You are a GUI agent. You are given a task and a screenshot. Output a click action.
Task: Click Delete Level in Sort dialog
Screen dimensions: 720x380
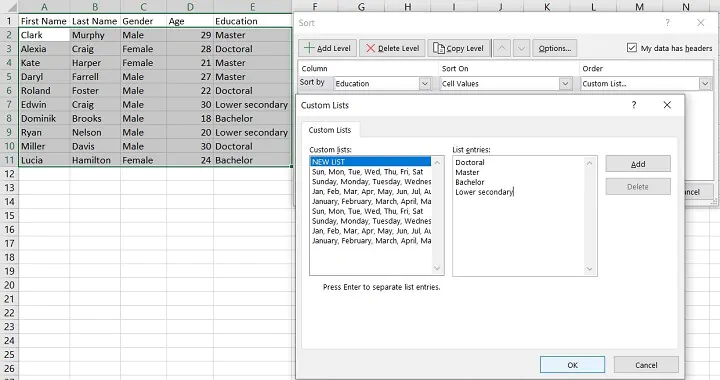[392, 48]
